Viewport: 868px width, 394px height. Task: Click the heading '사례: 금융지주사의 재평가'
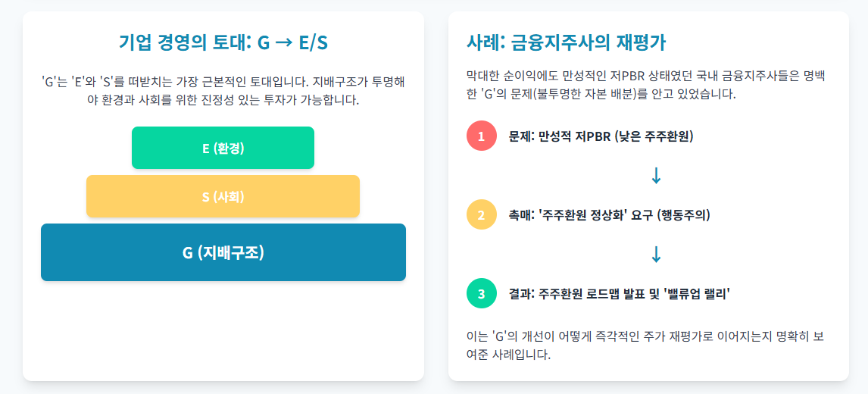point(567,42)
